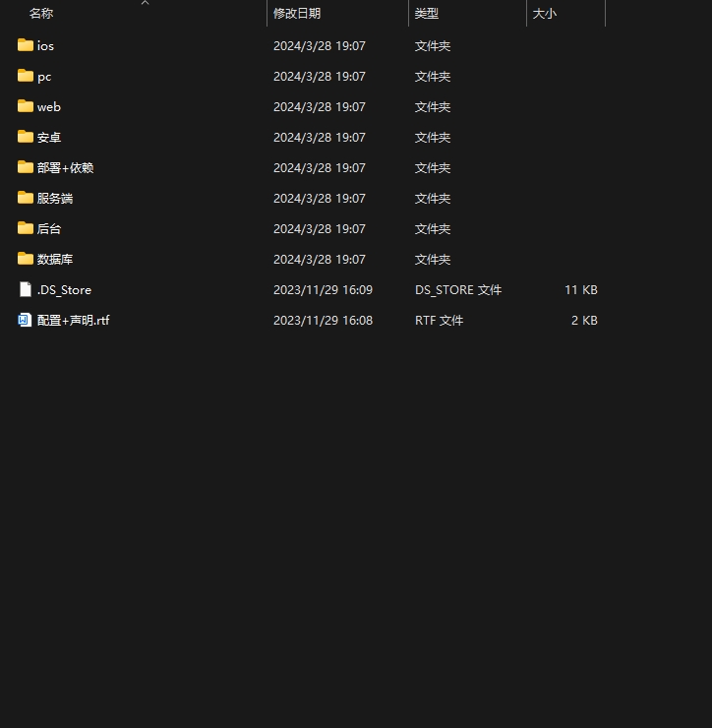This screenshot has height=728, width=712.
Task: Click the 配置+声明.rtf file name
Action: (74, 321)
